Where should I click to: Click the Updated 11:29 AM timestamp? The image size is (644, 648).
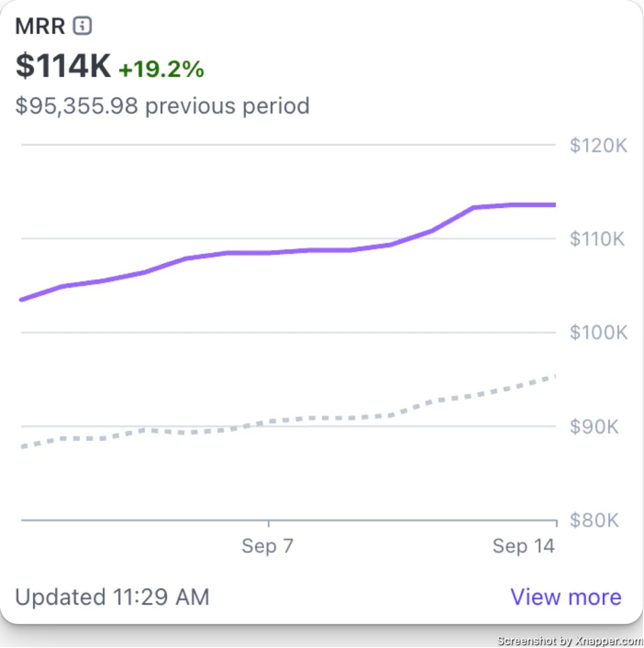pyautogui.click(x=112, y=597)
